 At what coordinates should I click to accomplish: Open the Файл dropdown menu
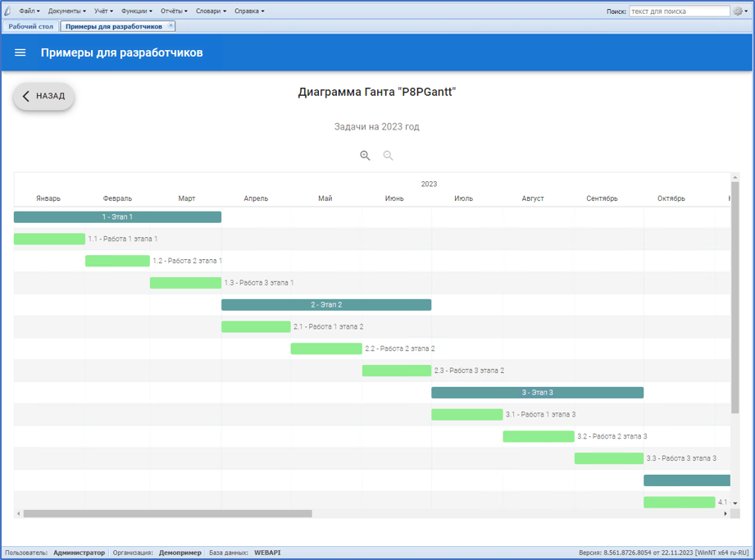point(29,11)
